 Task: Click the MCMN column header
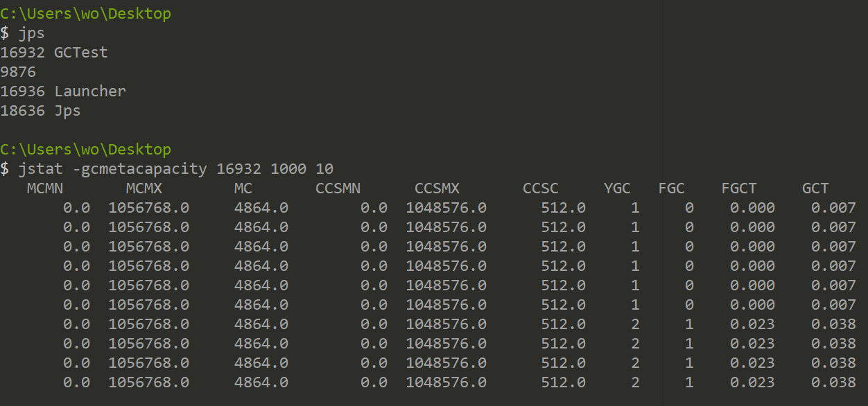pos(45,188)
